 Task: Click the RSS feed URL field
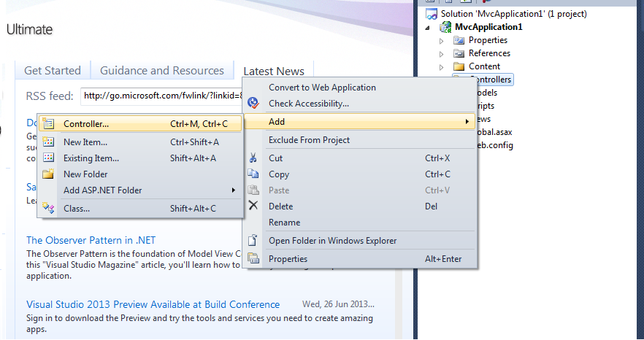[x=162, y=96]
